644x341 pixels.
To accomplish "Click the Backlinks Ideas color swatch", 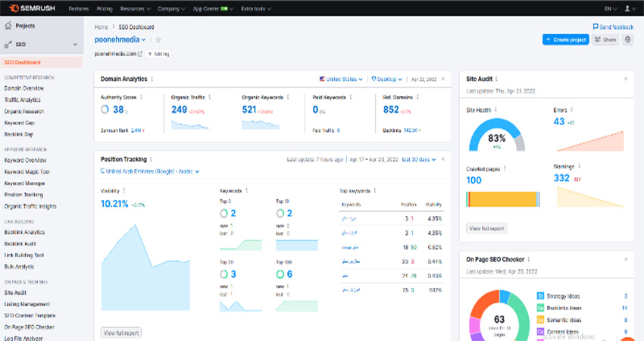I will tap(540, 308).
